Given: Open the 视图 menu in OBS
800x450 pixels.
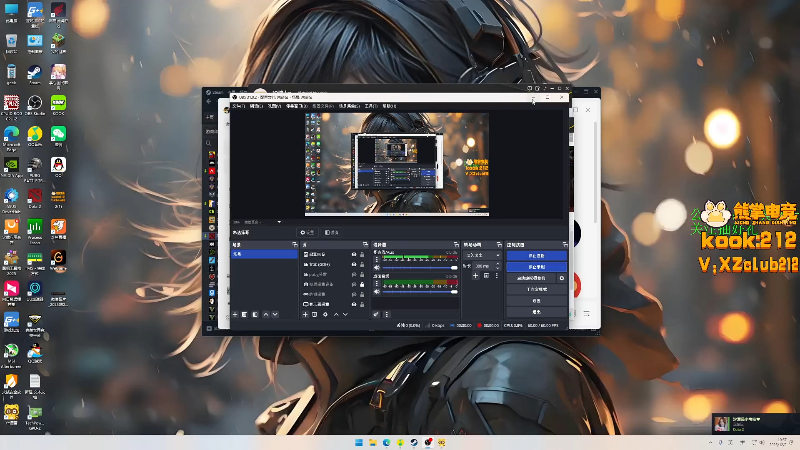Looking at the screenshot, I should coord(274,106).
